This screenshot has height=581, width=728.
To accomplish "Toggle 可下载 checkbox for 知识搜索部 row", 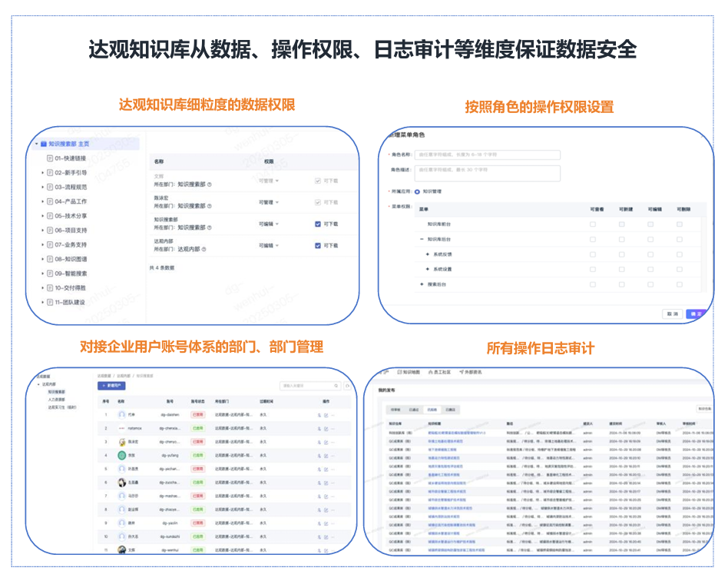I will pos(318,224).
